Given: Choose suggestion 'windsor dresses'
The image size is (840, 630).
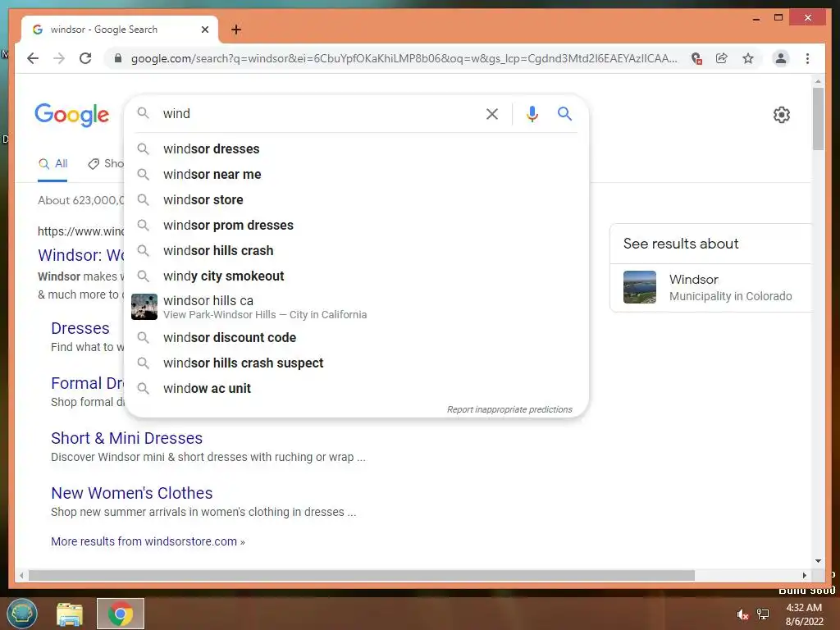Looking at the screenshot, I should click(x=356, y=149).
